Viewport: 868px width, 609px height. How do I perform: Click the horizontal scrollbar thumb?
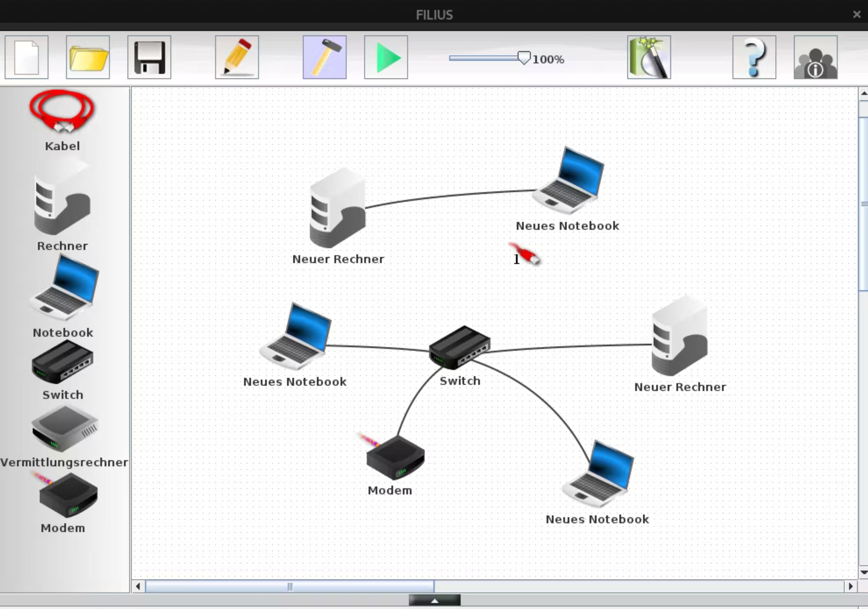coord(290,586)
